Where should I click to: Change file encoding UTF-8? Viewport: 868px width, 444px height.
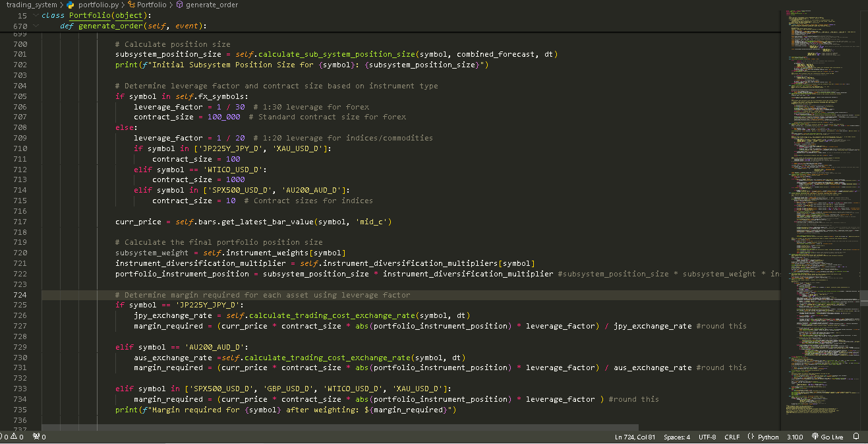pyautogui.click(x=707, y=437)
